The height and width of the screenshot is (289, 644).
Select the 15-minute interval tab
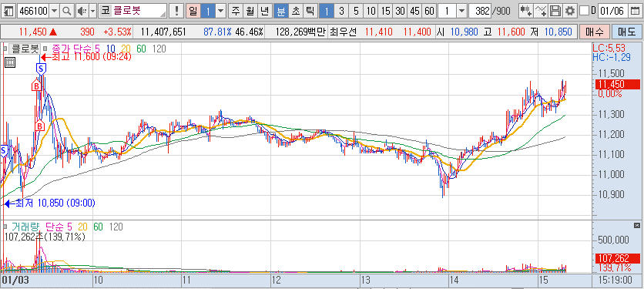pyautogui.click(x=386, y=11)
